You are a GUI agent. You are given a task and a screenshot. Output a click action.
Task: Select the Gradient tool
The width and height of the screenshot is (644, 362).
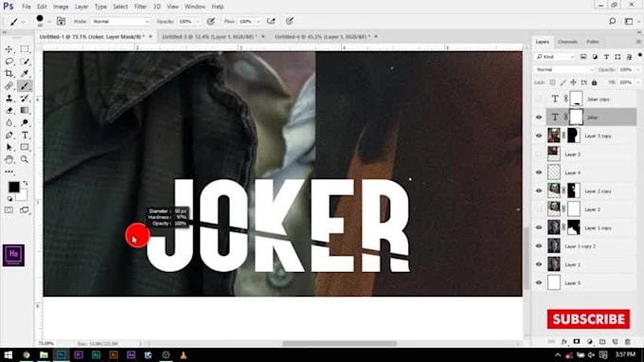25,111
